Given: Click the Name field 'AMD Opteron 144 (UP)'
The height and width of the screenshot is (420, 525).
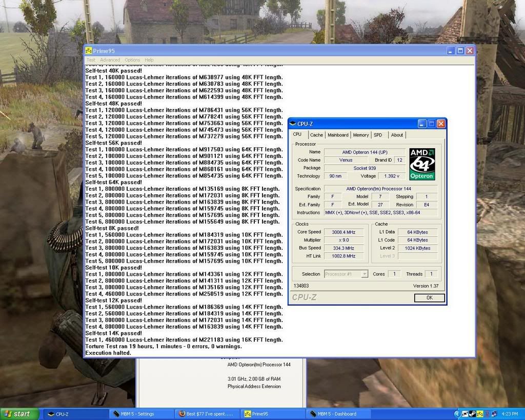Looking at the screenshot, I should [365, 152].
